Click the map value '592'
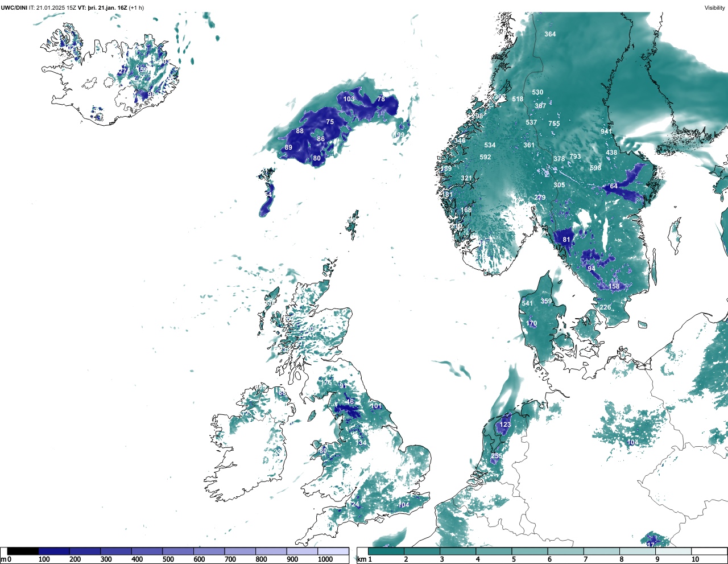The width and height of the screenshot is (728, 564). click(485, 157)
